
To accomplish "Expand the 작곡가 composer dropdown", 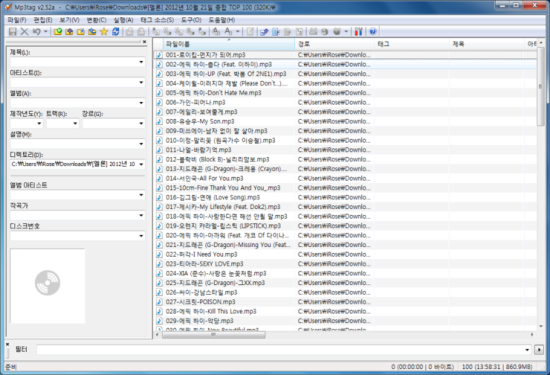I will point(141,215).
